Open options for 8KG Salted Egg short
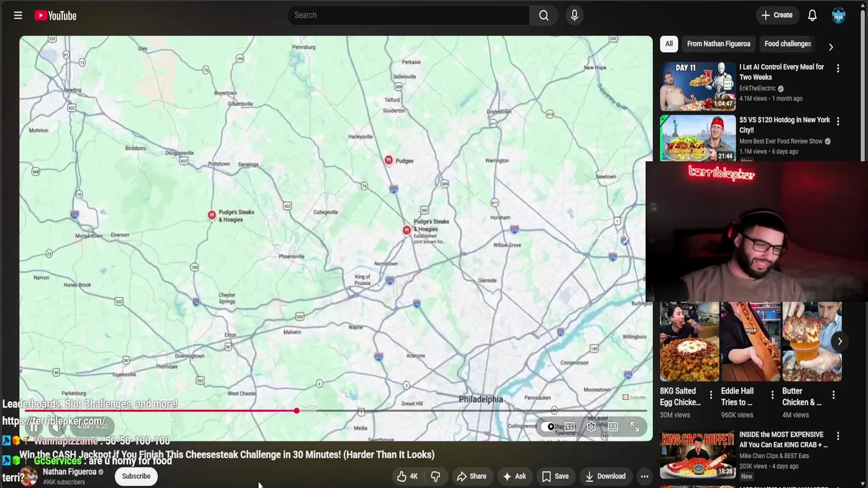Screen dimensions: 868x488 click(711, 394)
